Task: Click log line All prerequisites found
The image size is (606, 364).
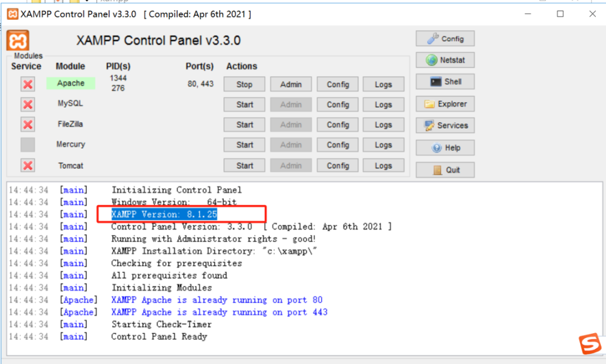Action: [169, 275]
